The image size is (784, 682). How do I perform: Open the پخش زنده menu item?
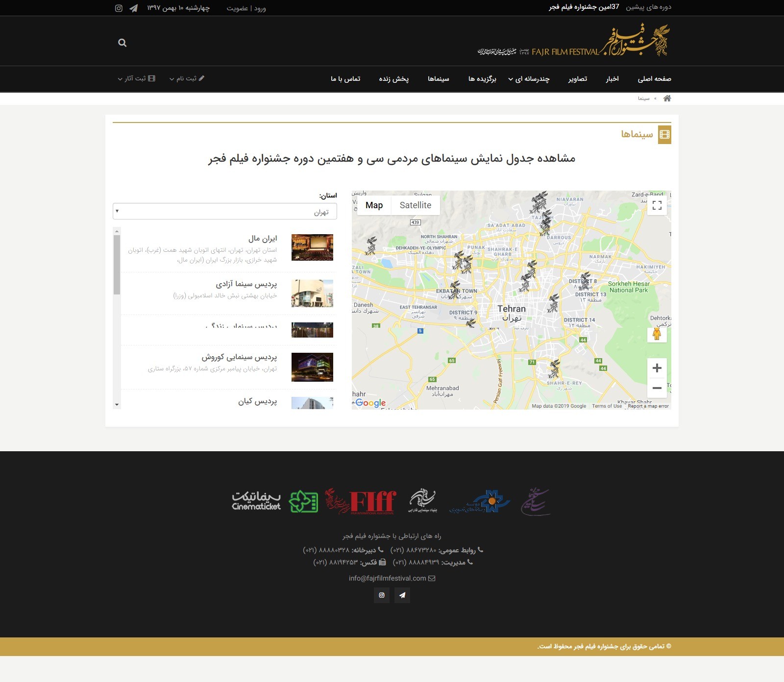393,79
